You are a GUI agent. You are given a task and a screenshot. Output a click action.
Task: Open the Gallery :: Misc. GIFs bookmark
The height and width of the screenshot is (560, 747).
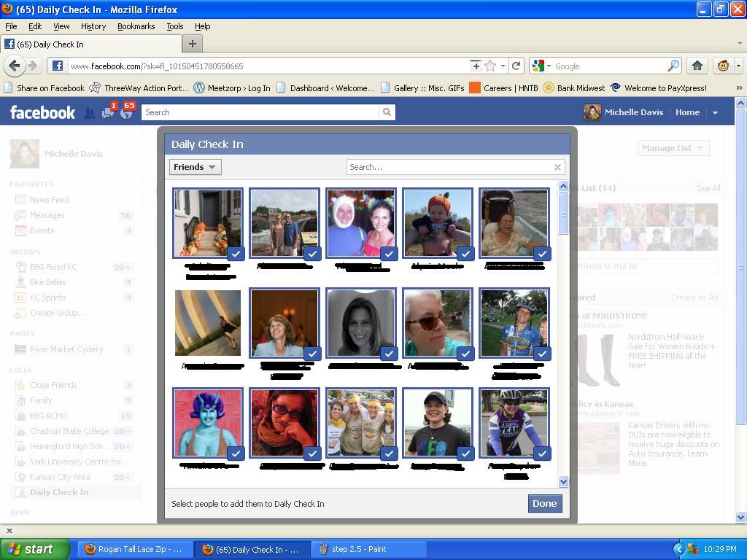pyautogui.click(x=423, y=87)
